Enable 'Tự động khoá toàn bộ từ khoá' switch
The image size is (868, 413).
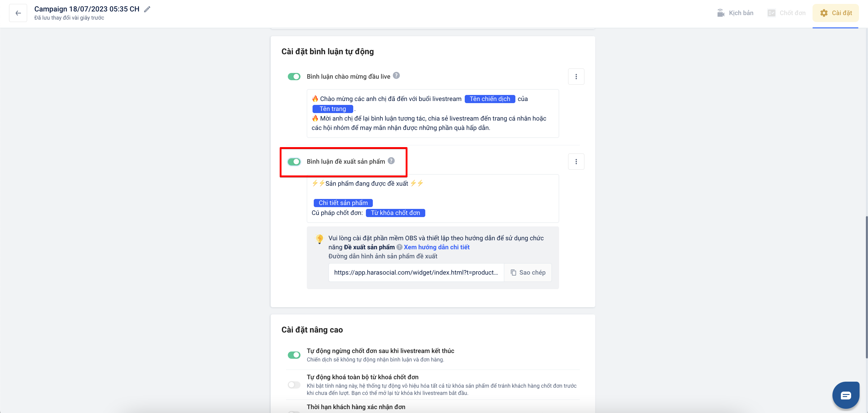coord(294,385)
